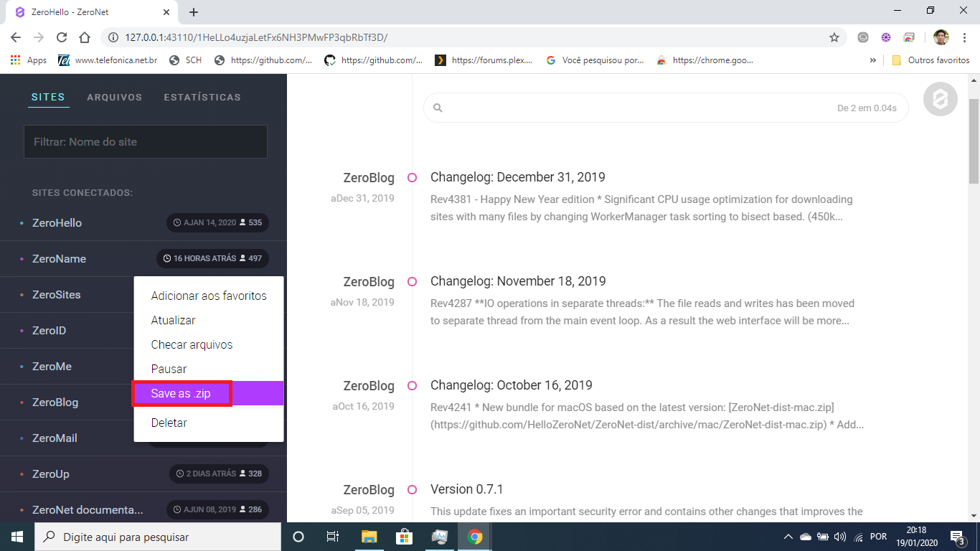Switch to the SITES tab
This screenshot has width=980, height=551.
point(48,98)
